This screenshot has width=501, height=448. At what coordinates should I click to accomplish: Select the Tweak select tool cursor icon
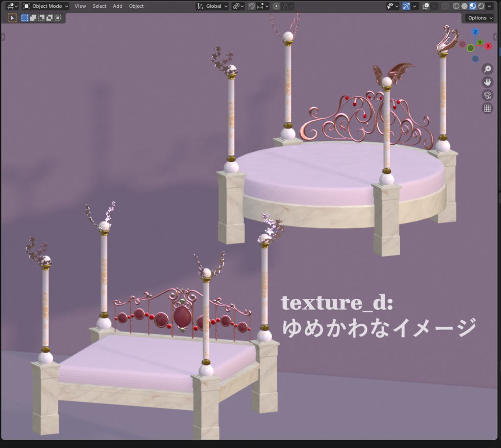pos(12,18)
